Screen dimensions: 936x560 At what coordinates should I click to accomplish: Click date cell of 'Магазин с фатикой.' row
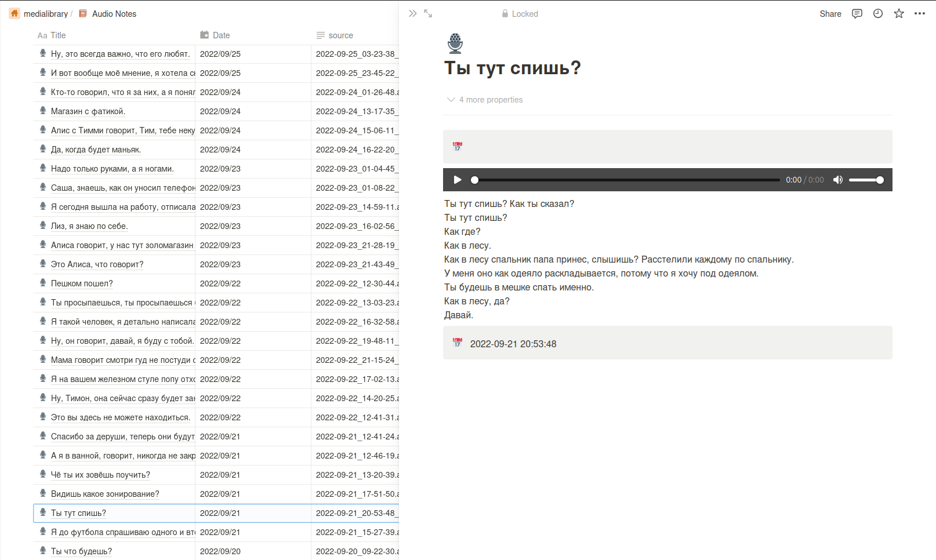253,111
